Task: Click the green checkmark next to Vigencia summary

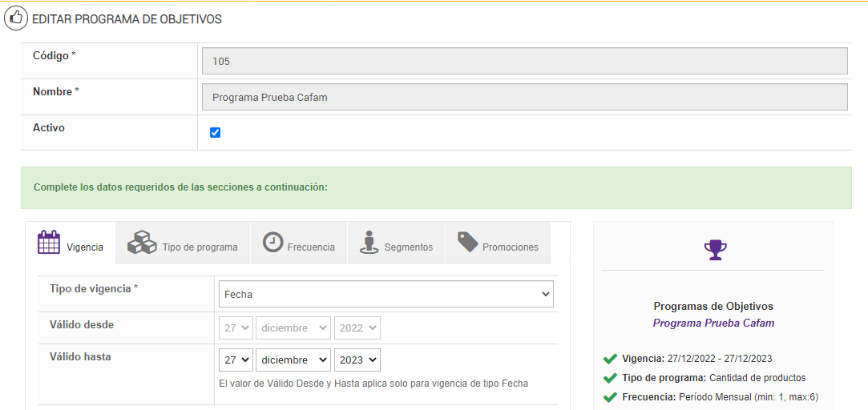Action: pos(610,359)
